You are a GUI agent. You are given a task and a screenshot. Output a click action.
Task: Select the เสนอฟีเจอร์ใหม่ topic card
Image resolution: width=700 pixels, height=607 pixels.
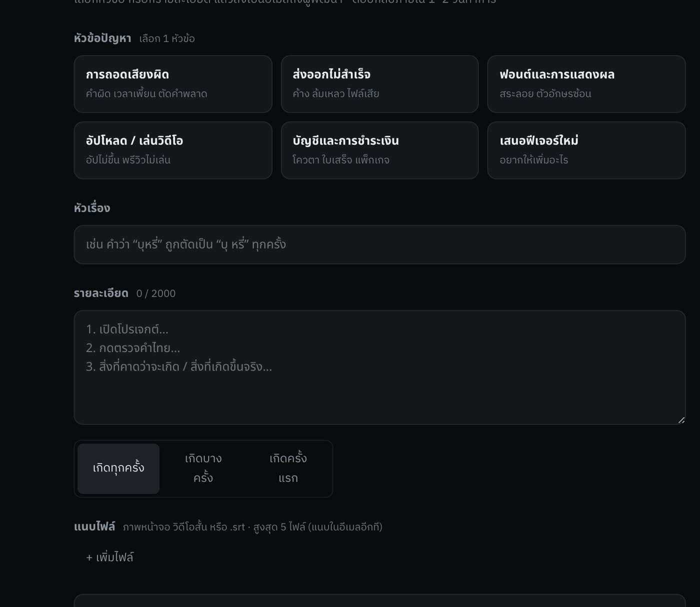click(586, 150)
